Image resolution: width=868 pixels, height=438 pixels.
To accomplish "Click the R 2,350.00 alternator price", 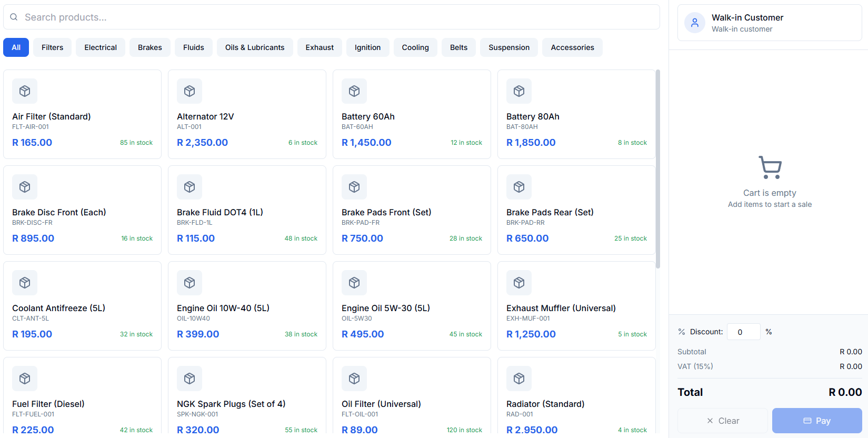I will (202, 143).
